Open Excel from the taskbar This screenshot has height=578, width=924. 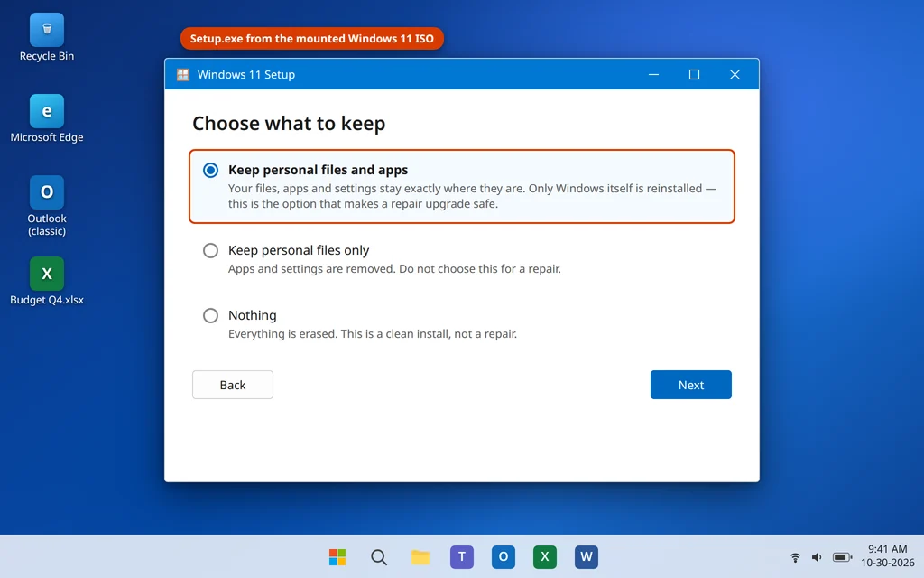[544, 556]
